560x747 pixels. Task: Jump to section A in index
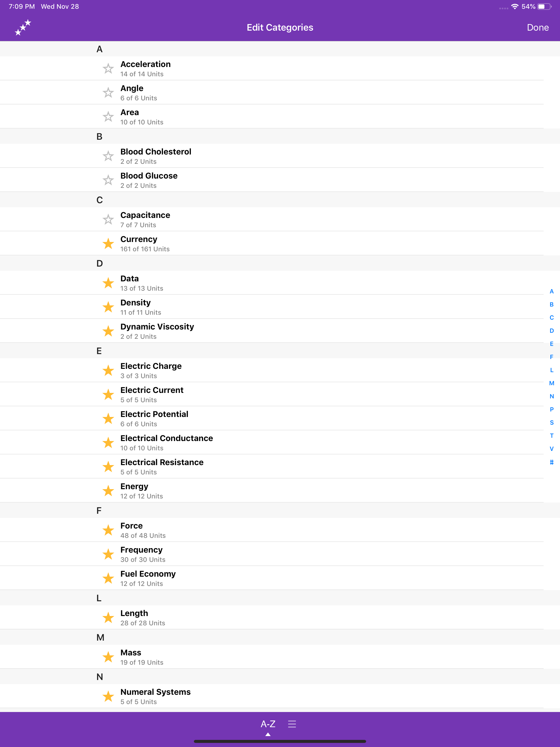click(552, 291)
